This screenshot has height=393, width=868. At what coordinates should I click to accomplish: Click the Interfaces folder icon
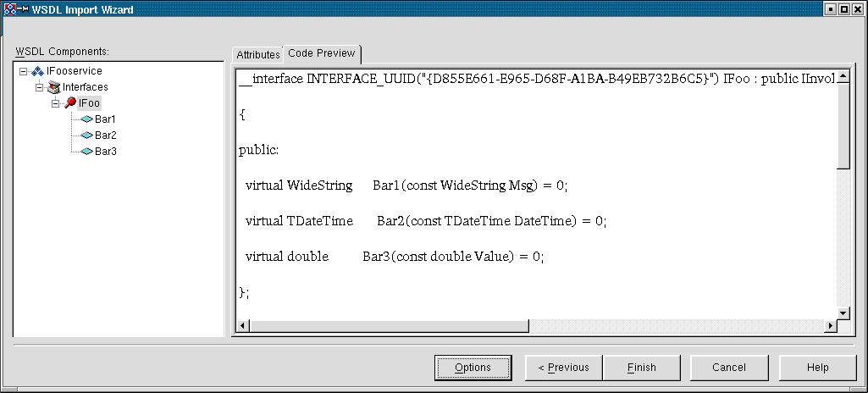[x=53, y=87]
